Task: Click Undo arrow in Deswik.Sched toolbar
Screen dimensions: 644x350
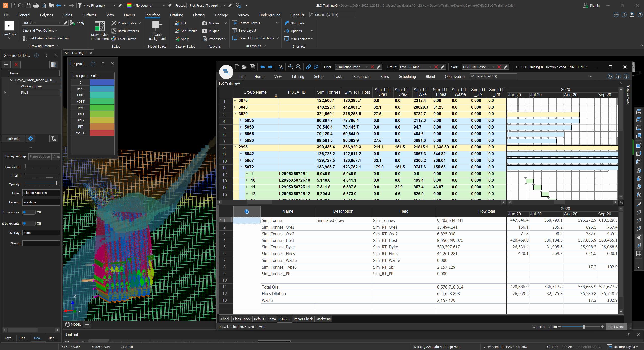Action: coord(262,67)
